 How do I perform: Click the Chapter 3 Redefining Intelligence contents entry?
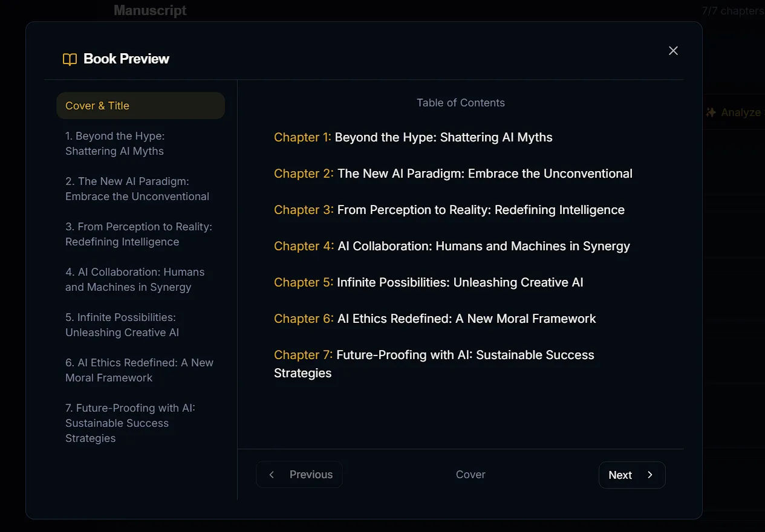pyautogui.click(x=449, y=210)
